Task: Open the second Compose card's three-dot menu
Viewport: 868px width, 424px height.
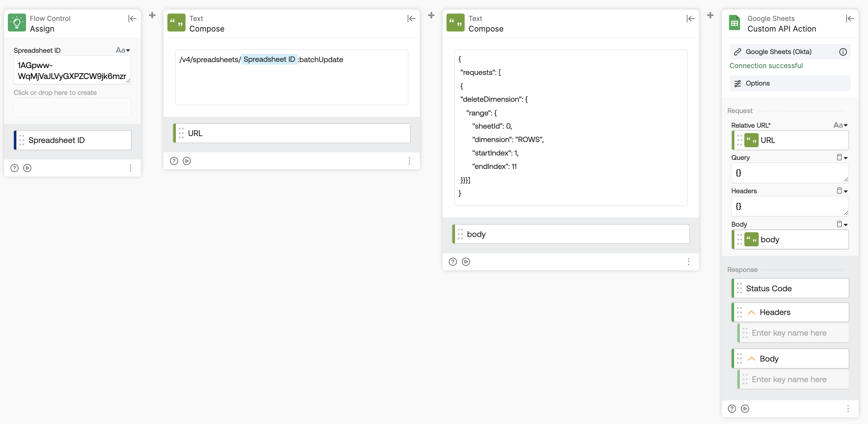Action: pos(688,262)
